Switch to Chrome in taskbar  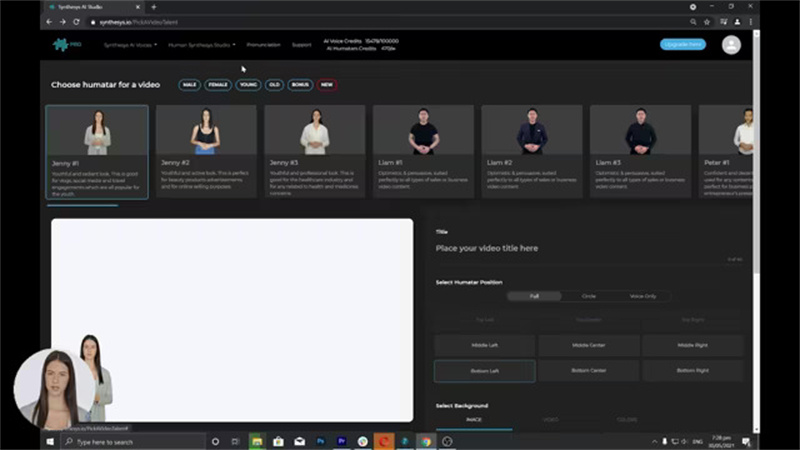click(426, 442)
